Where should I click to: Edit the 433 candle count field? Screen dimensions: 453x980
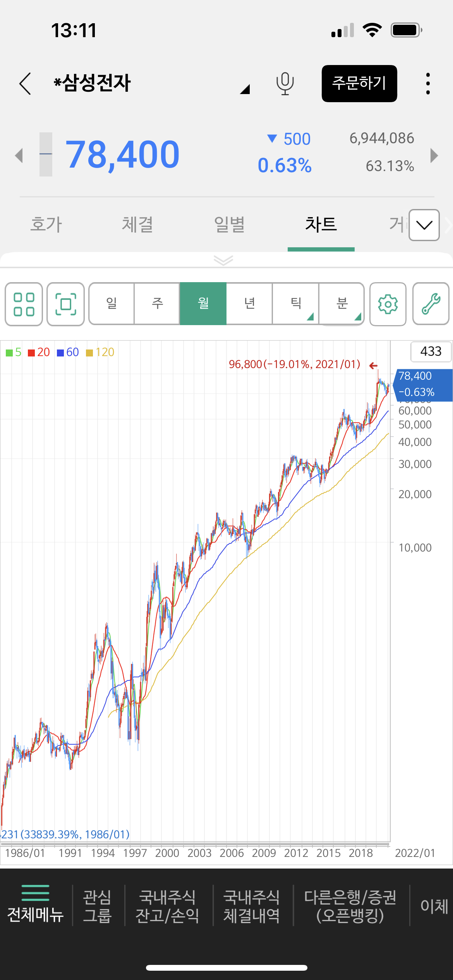click(x=431, y=351)
